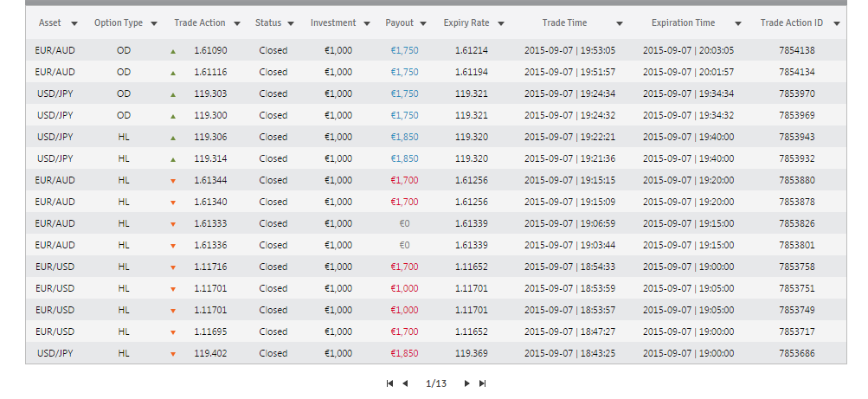Click the €1,850 payout for trade 7853932
Viewport: 868px width, 399px height.
click(405, 158)
